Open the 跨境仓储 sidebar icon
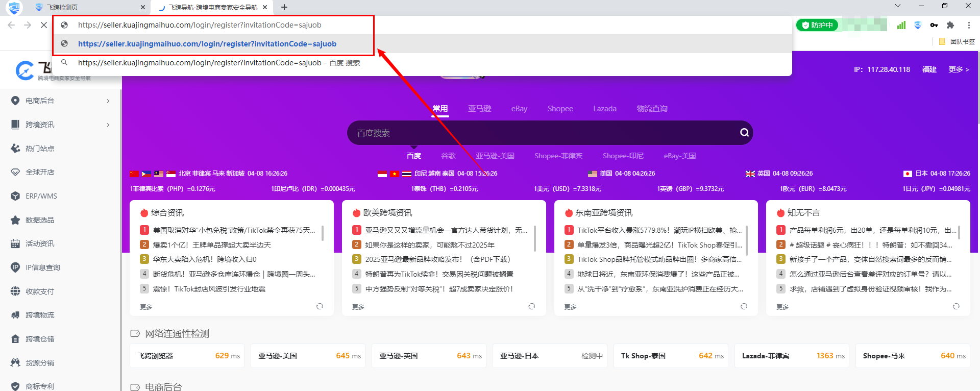The image size is (980, 391). [x=15, y=339]
